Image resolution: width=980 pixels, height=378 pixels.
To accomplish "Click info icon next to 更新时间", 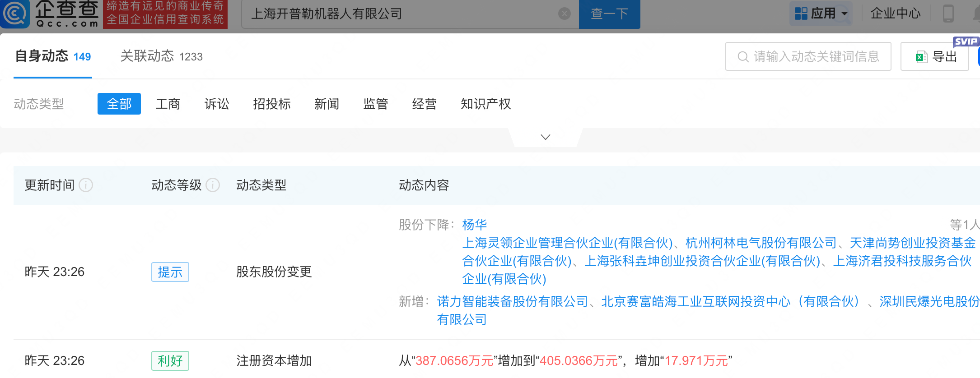I will coord(86,185).
